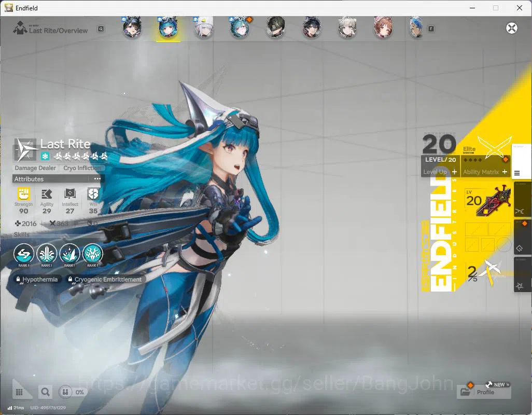Viewport: 532px width, 415px height.
Task: Open the LV 20 weapon card
Action: pyautogui.click(x=488, y=201)
